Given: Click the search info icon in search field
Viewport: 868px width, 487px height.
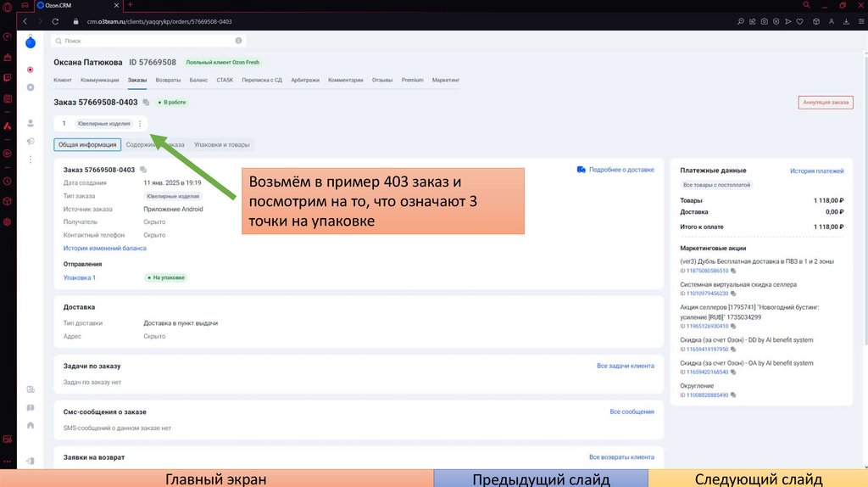Looking at the screenshot, I should point(238,41).
